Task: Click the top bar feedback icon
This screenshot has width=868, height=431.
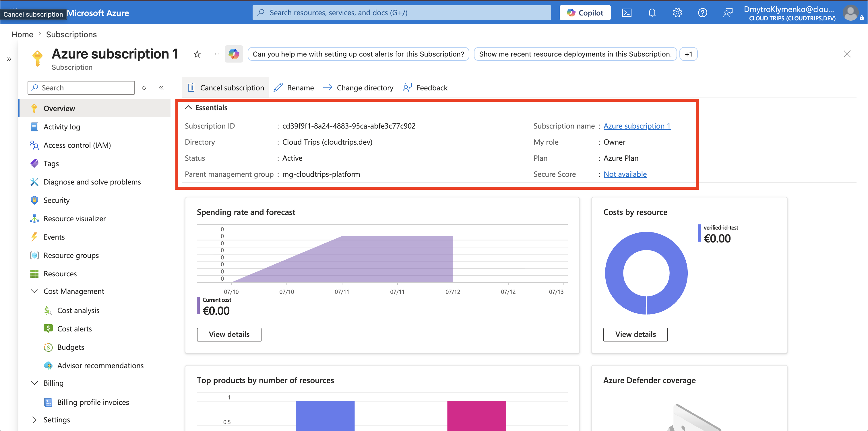Action: [x=728, y=13]
